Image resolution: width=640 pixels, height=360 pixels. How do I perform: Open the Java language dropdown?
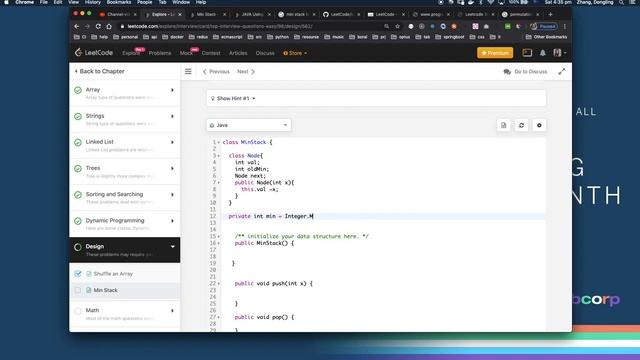249,125
